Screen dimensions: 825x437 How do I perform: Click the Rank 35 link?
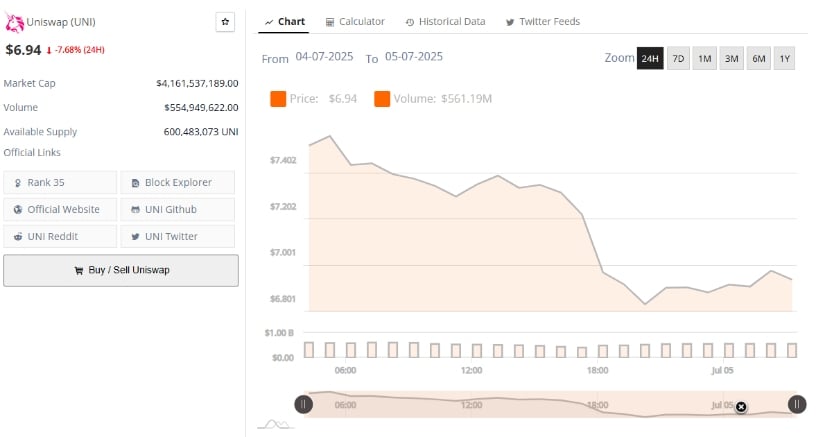coord(60,182)
